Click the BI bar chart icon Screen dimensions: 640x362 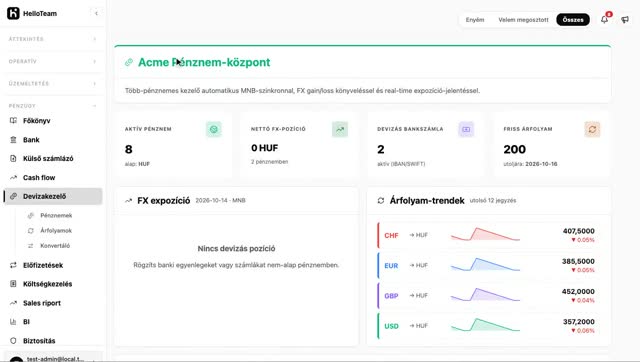click(13, 322)
